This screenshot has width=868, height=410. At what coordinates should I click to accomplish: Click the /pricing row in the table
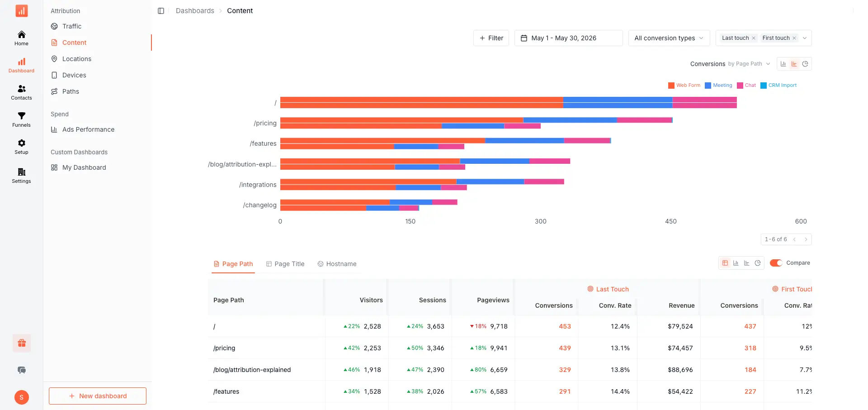(x=510, y=348)
